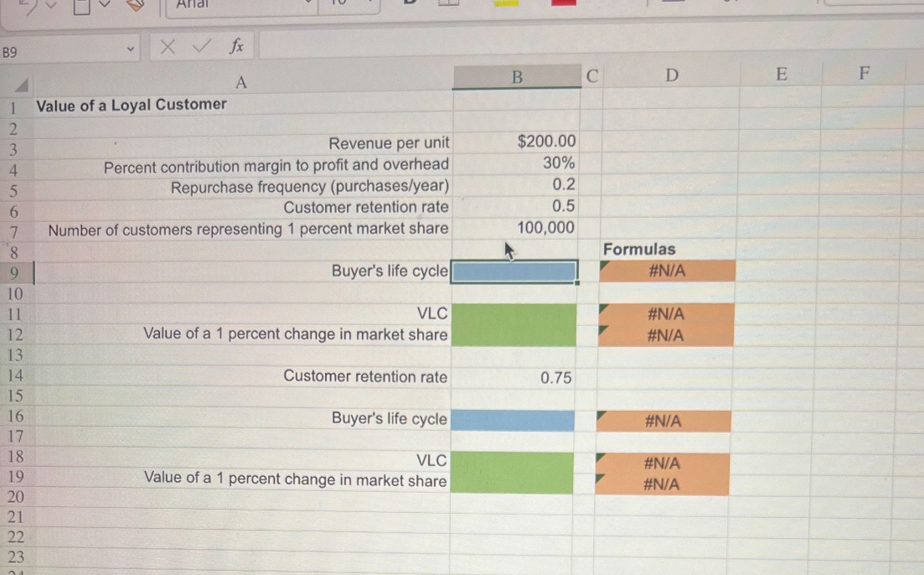Select row 1 header

(x=13, y=108)
